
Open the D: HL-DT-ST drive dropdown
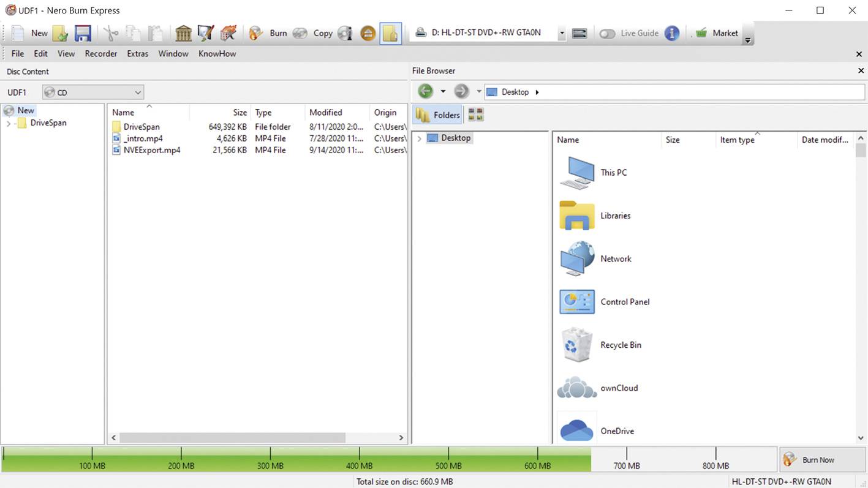(x=561, y=32)
